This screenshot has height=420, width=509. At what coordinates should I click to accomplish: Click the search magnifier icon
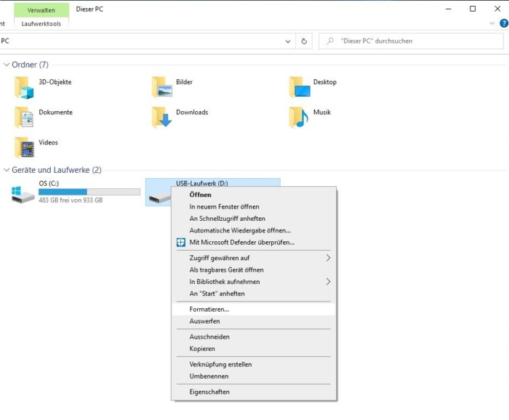click(330, 41)
